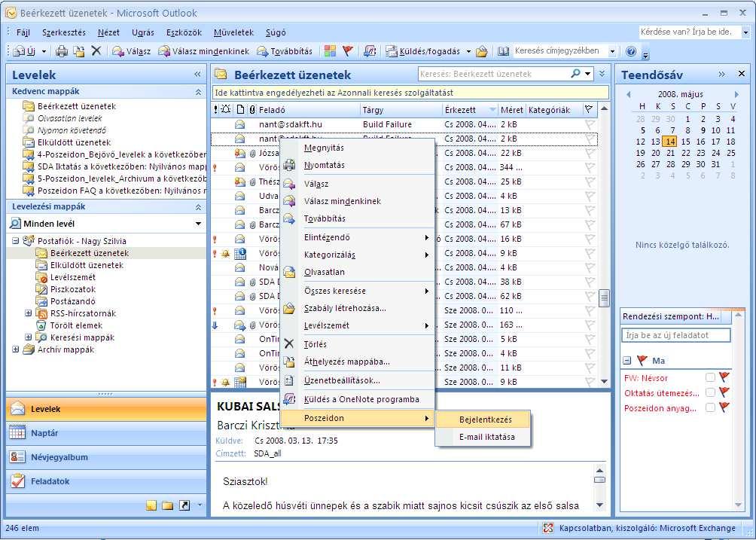Switch to the Névjegyalbum module
The image size is (756, 540).
[106, 457]
